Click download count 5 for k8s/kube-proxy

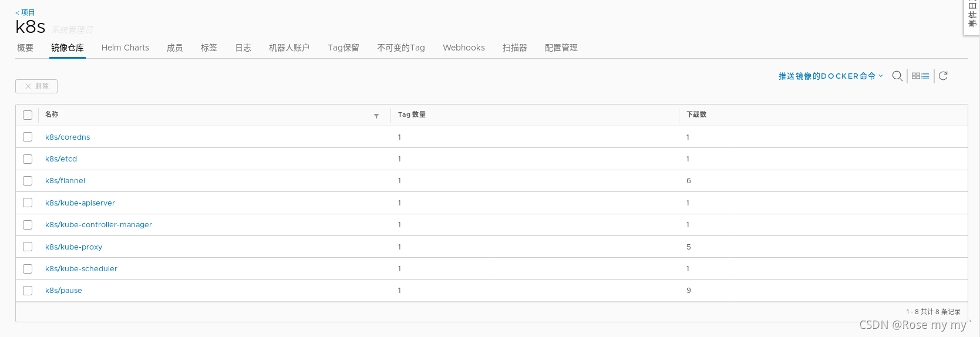coord(689,247)
